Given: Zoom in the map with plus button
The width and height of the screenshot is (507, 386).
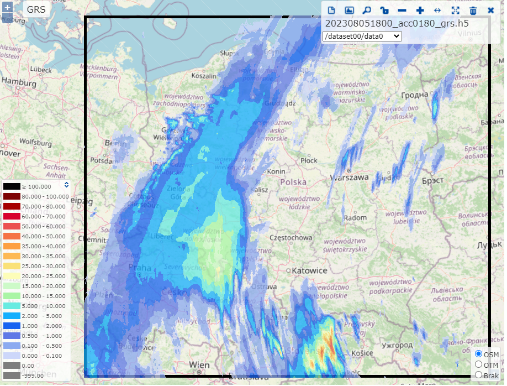Looking at the screenshot, I should pyautogui.click(x=7, y=7).
